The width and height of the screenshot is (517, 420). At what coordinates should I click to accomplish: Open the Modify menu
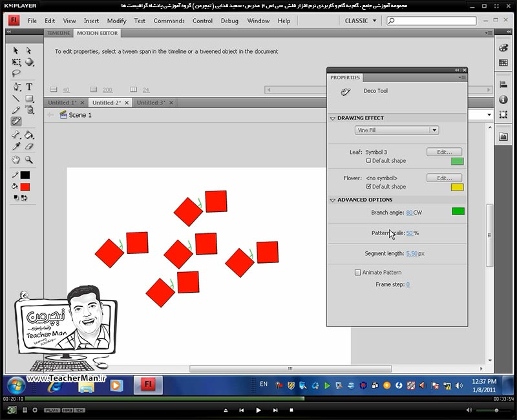tap(117, 21)
